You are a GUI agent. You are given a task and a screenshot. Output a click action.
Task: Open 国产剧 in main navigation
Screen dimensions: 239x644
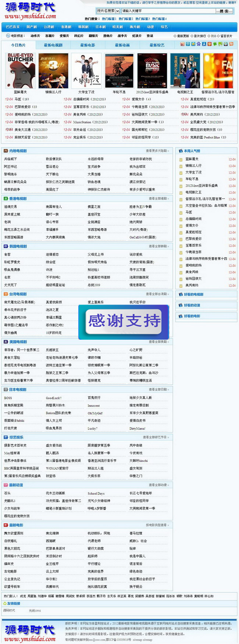[32, 27]
